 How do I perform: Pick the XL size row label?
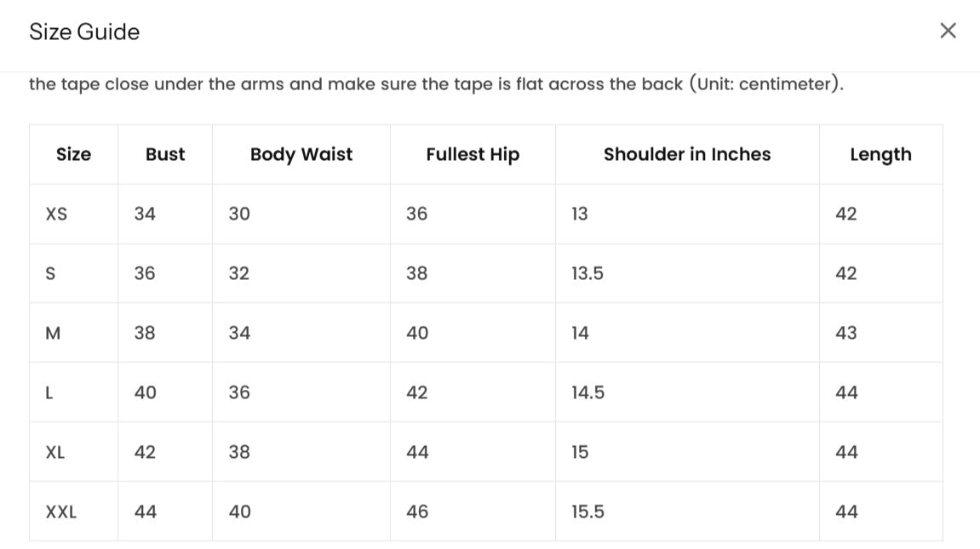(x=55, y=453)
